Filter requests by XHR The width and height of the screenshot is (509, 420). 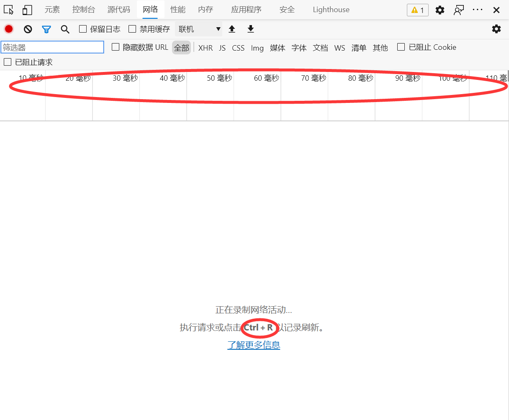[x=206, y=48]
